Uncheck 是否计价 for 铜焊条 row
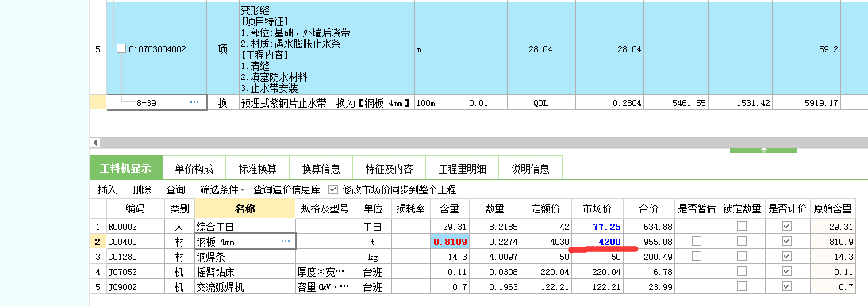868x306 pixels. [x=787, y=257]
